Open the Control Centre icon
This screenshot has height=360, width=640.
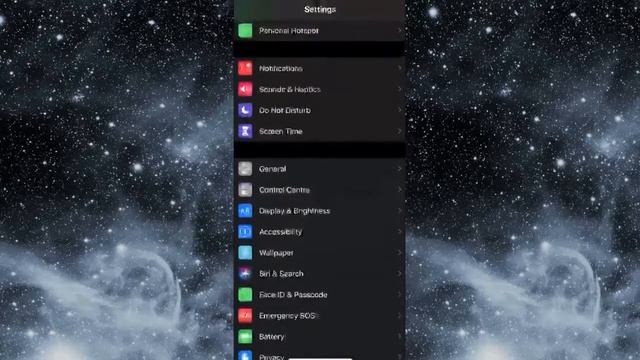click(x=245, y=190)
